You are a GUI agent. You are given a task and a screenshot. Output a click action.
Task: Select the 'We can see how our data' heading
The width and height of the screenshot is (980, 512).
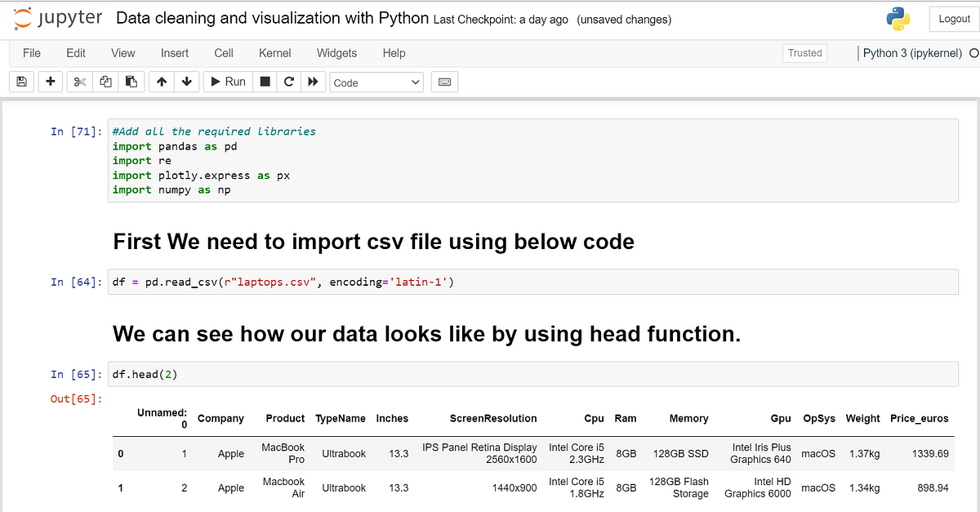click(x=426, y=334)
